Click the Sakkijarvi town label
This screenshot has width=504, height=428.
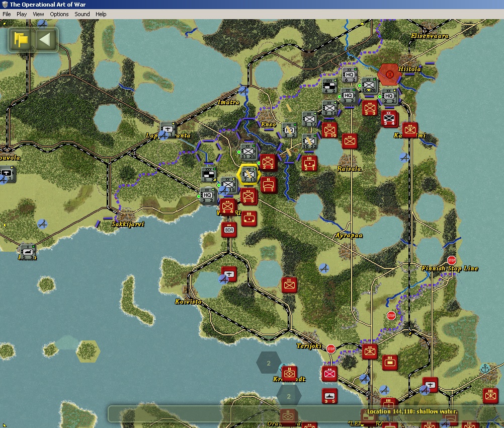tap(128, 224)
